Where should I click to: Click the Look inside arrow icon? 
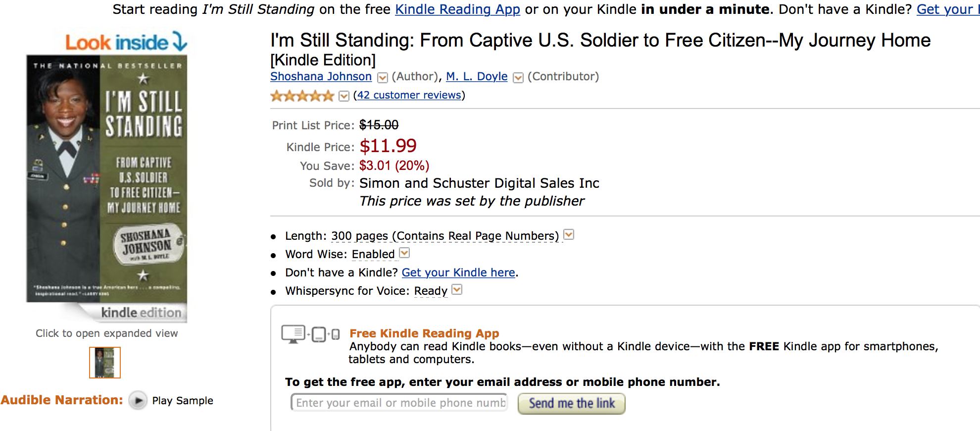click(180, 41)
